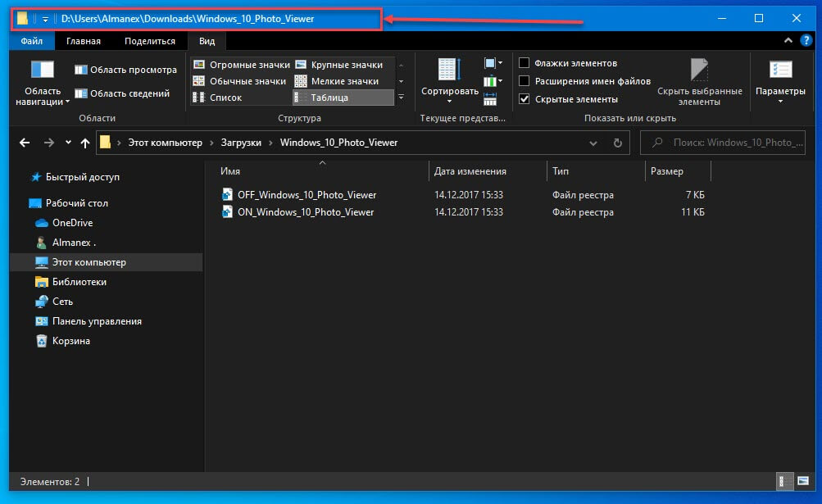This screenshot has height=504, width=822.
Task: Open address bar history dropdown
Action: 593,143
